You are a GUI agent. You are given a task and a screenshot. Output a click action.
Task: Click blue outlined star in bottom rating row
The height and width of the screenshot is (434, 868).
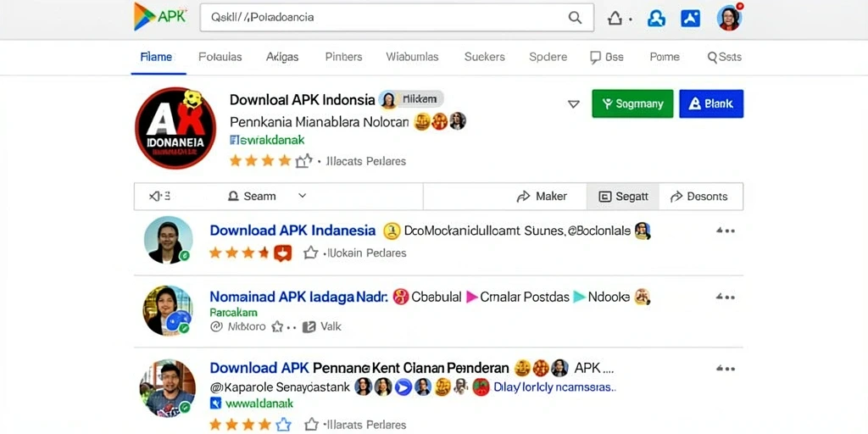click(283, 425)
